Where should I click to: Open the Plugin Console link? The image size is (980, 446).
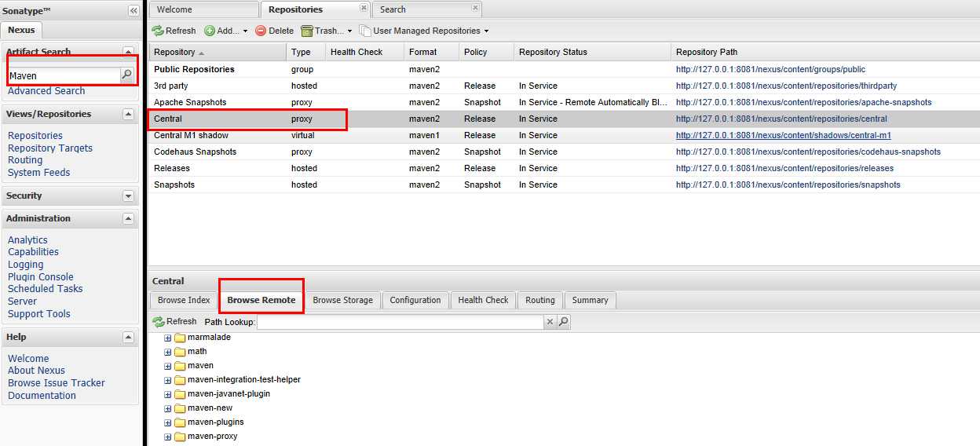41,277
